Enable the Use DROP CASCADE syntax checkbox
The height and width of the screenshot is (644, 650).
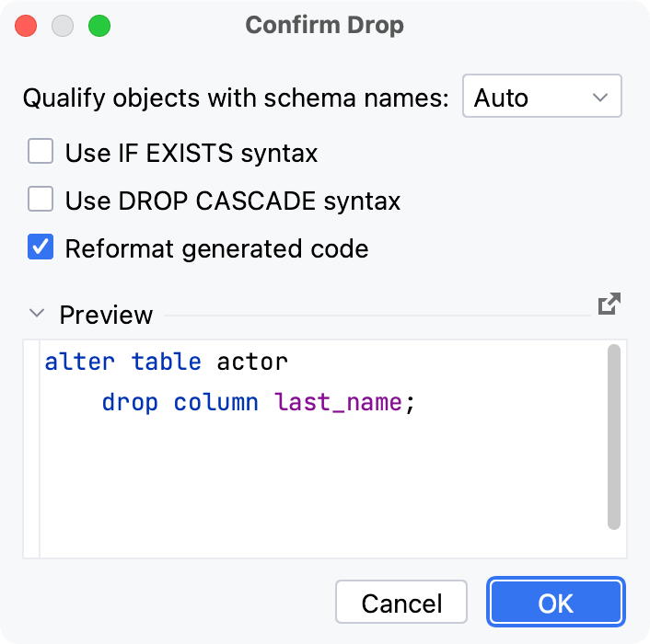[41, 200]
